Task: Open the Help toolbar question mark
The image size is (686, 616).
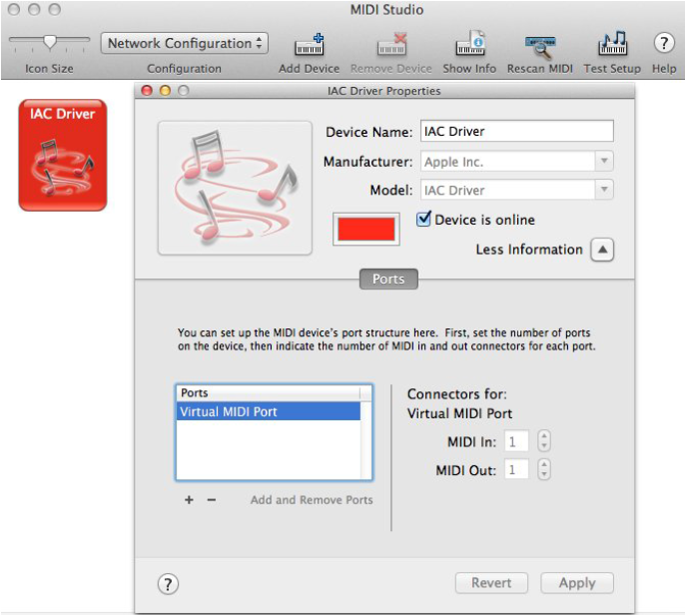Action: [664, 43]
